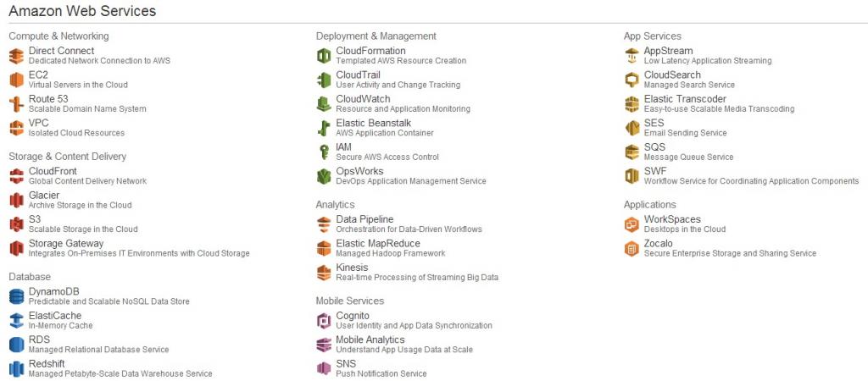868x381 pixels.
Task: Open the CloudWatch service link
Action: point(363,99)
